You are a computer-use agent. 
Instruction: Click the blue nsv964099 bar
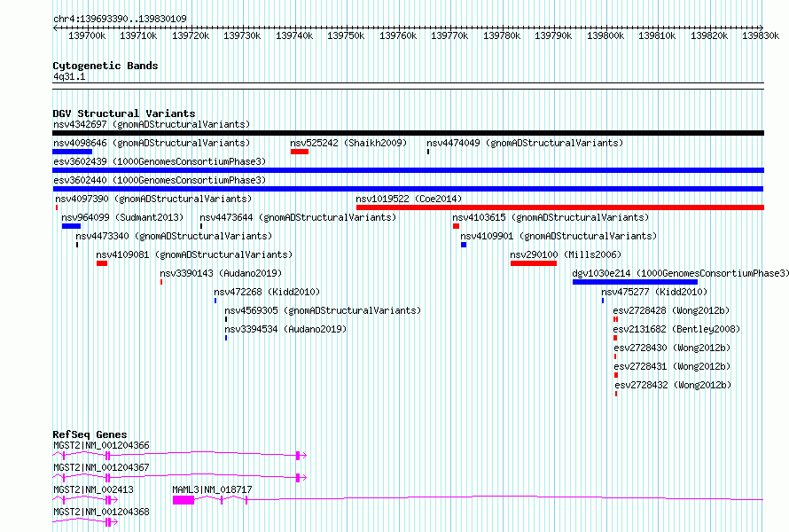coord(72,226)
